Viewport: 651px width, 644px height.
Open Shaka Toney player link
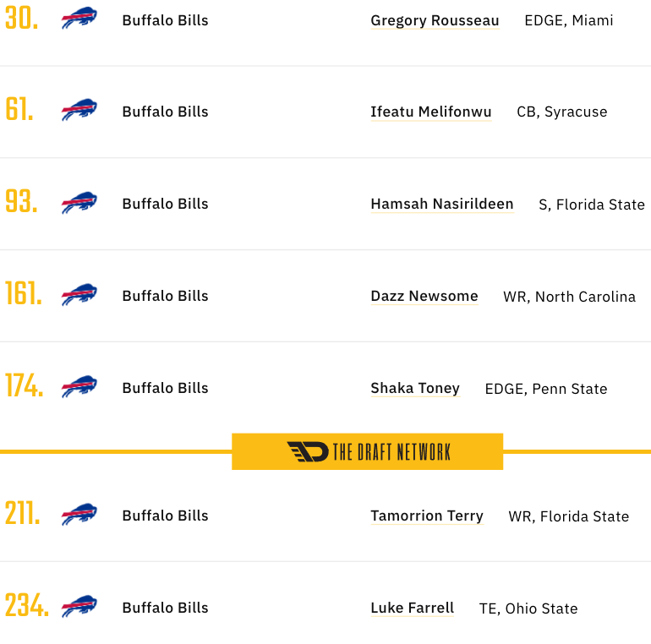coord(415,389)
